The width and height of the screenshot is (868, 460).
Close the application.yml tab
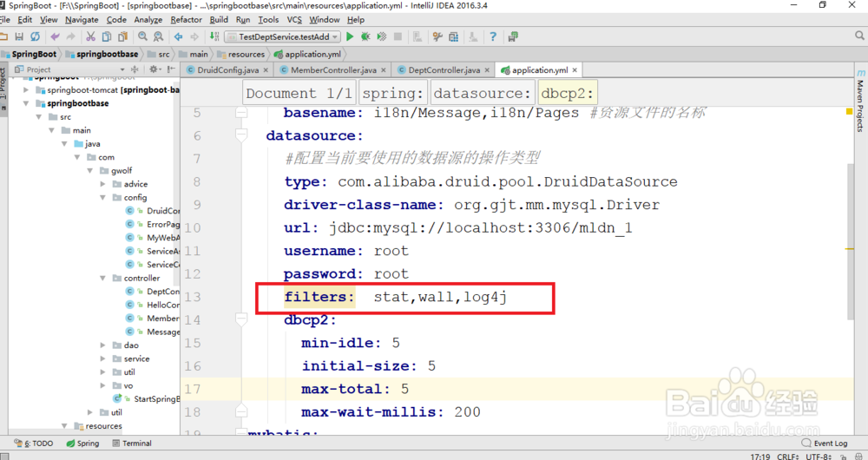pyautogui.click(x=575, y=69)
